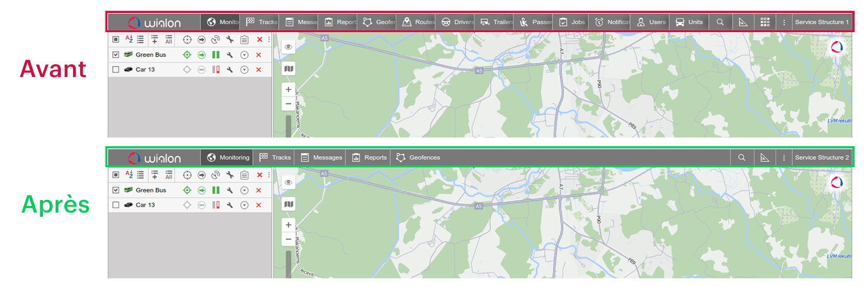
Task: Expand the Service Structure 2 user menu
Action: click(x=822, y=158)
